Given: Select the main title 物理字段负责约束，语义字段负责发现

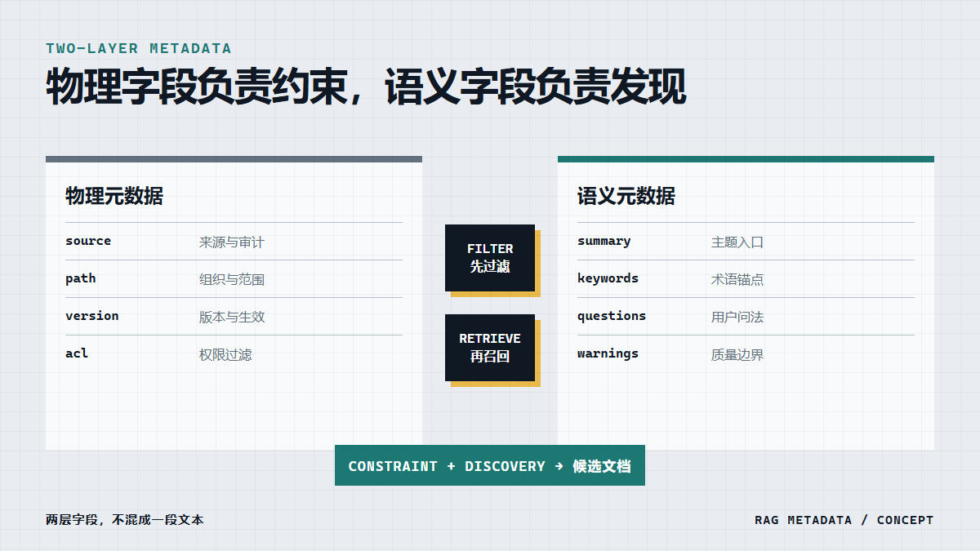Looking at the screenshot, I should (366, 87).
